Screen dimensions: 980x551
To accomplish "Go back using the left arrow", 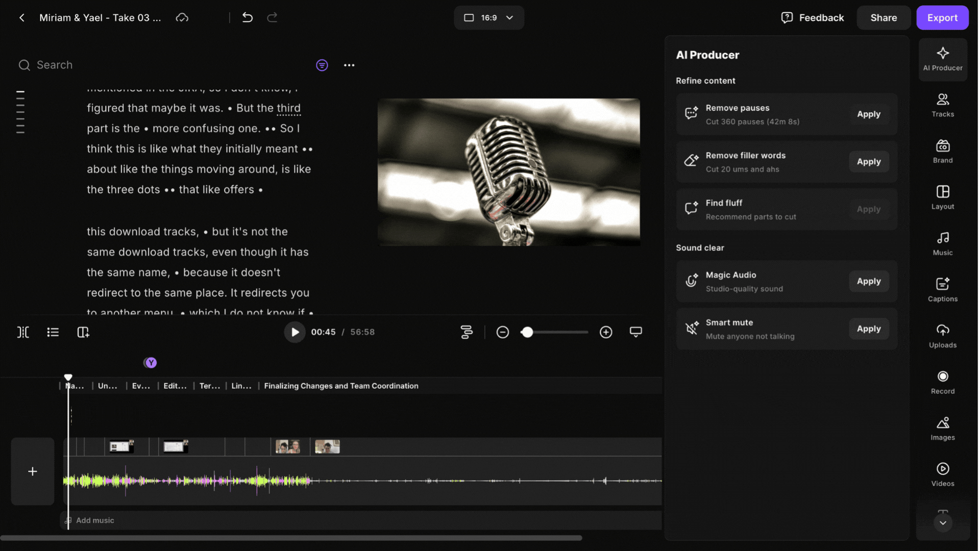I will 21,18.
